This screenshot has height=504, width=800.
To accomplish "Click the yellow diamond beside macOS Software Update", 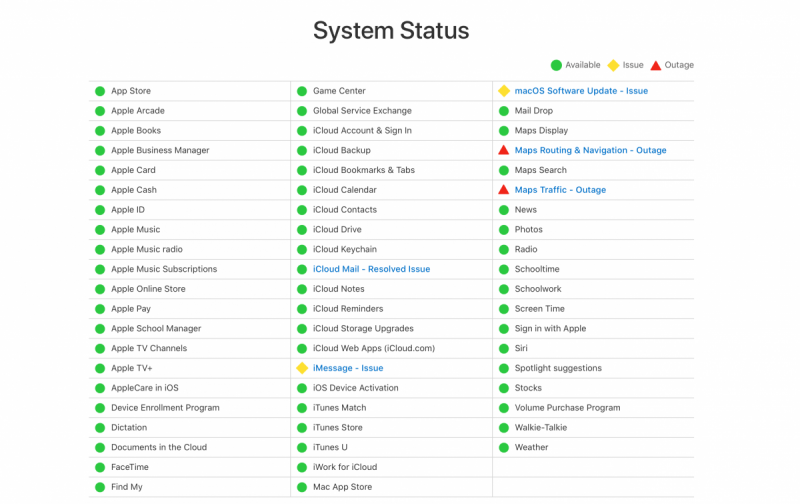I will click(x=504, y=91).
